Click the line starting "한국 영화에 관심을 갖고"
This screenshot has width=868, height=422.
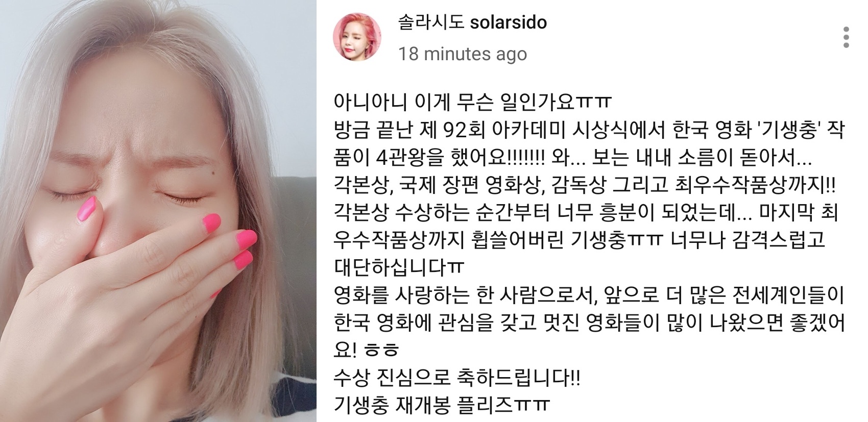589,323
